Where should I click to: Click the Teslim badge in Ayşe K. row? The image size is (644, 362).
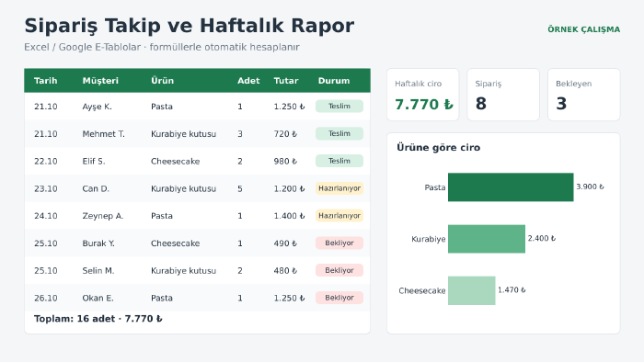point(339,107)
